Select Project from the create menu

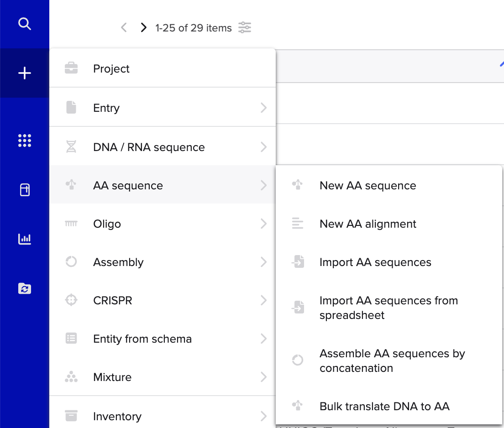pos(163,68)
